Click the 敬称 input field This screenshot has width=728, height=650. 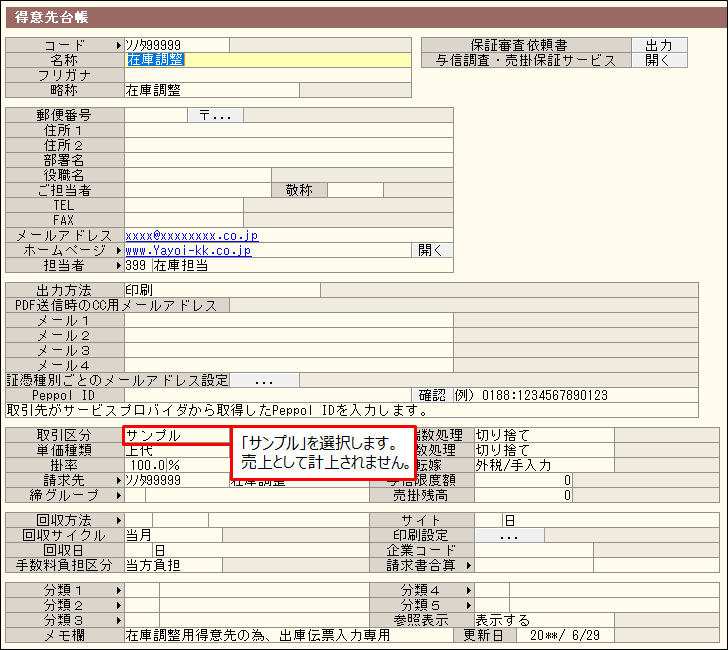coord(356,190)
